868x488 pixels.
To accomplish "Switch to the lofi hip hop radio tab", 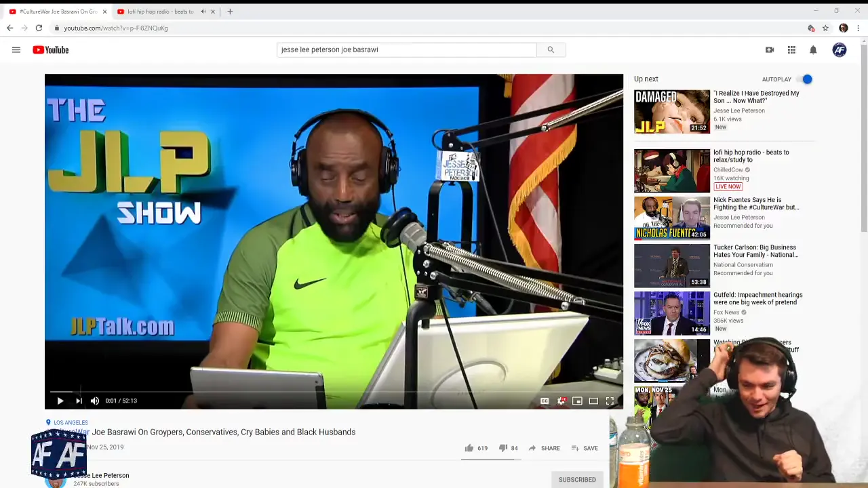I will [160, 12].
